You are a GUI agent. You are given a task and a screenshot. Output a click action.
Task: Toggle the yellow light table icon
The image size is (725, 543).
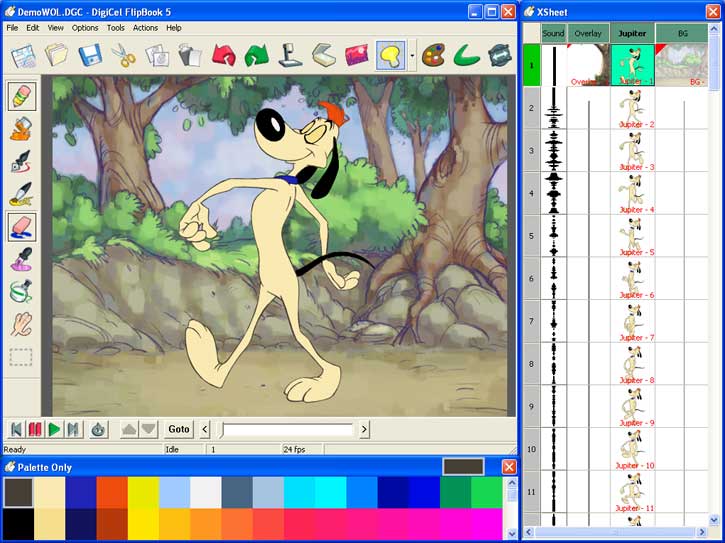click(x=391, y=56)
